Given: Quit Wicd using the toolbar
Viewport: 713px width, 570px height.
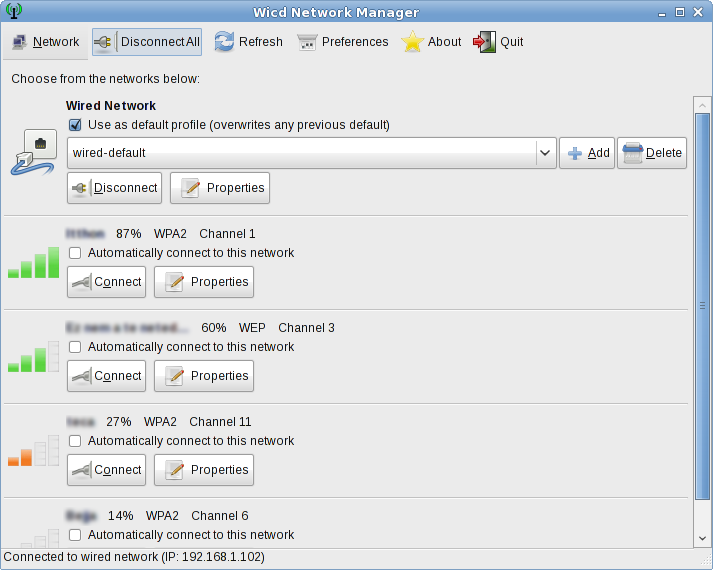Looking at the screenshot, I should tap(498, 42).
